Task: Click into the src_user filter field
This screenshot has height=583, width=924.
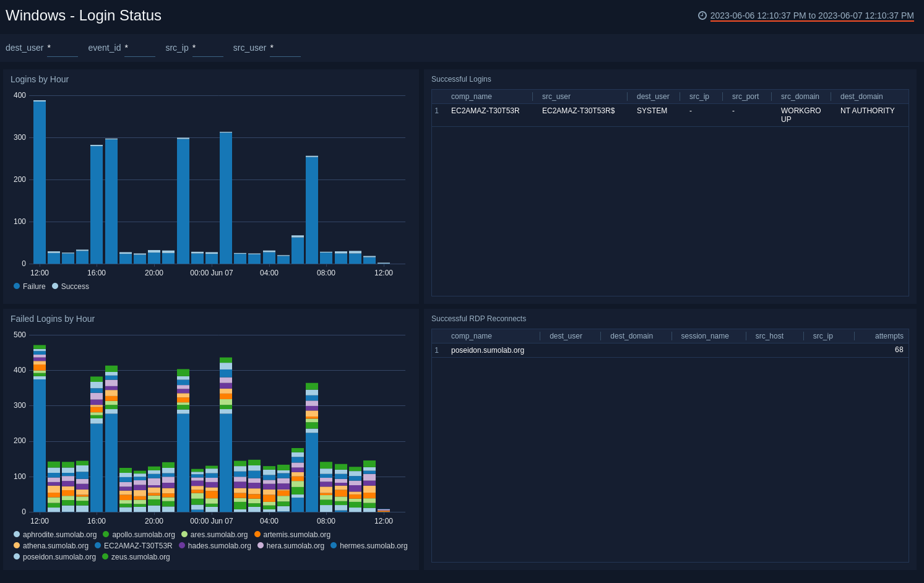Action: click(x=285, y=48)
